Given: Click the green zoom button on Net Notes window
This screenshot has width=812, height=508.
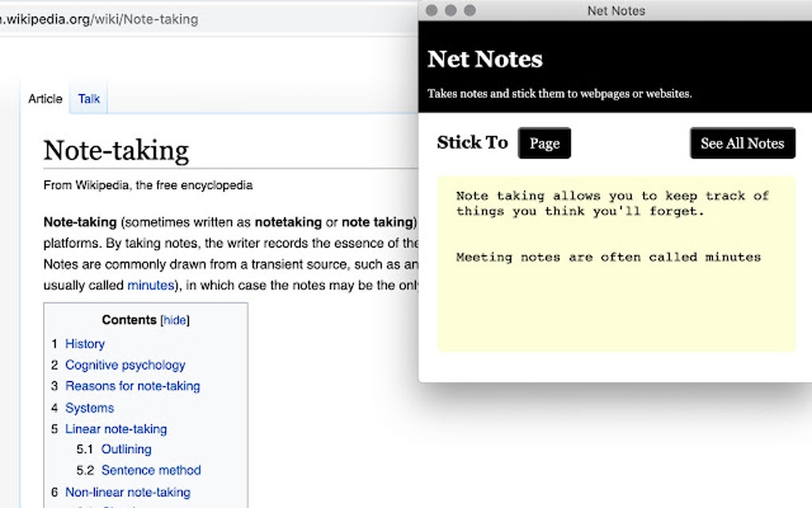Looking at the screenshot, I should [469, 10].
